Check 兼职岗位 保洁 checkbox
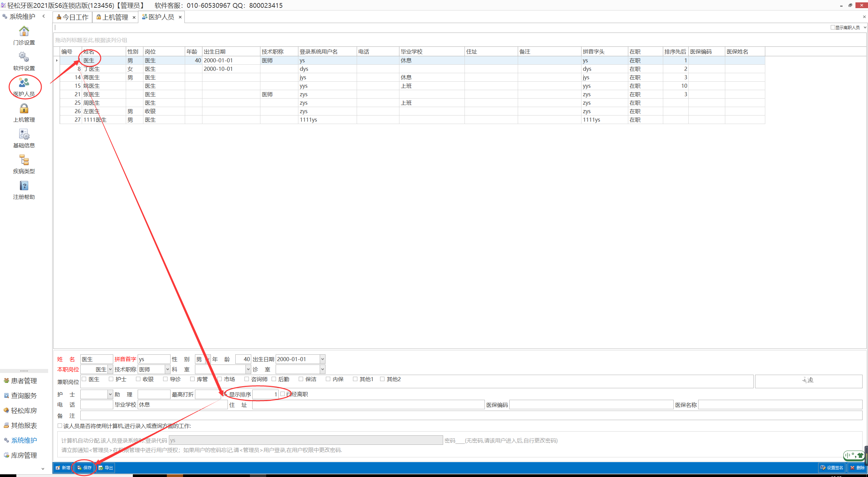The width and height of the screenshot is (868, 477). (x=301, y=379)
